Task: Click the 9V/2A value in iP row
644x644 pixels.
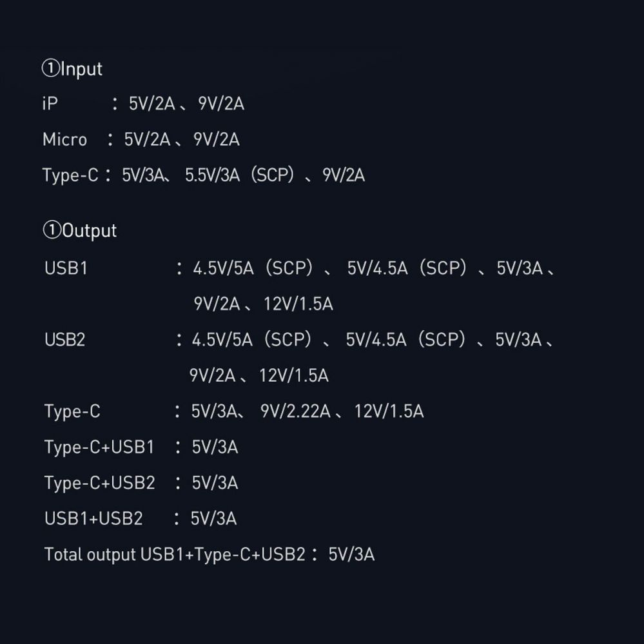Action: click(221, 104)
